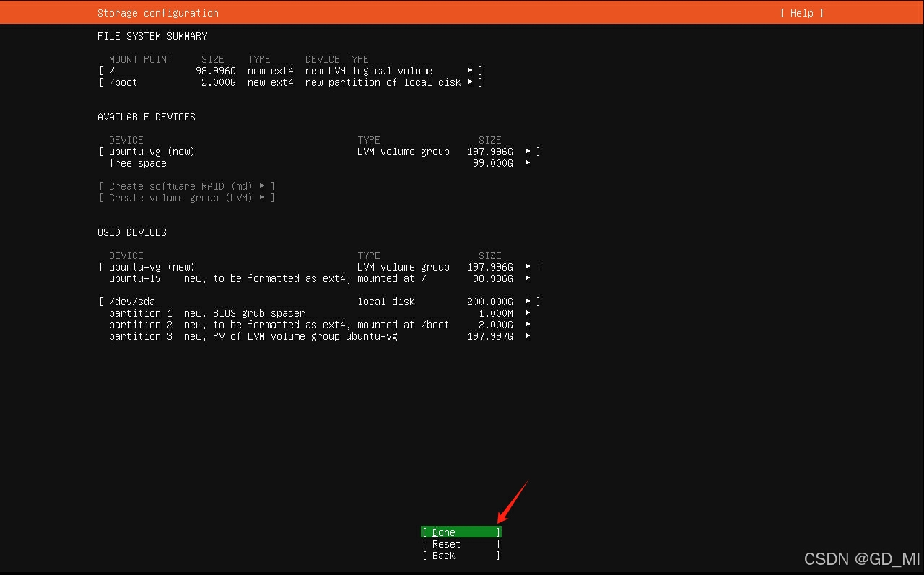Viewport: 924px width, 575px height.
Task: Go Back to the previous screen
Action: click(461, 556)
